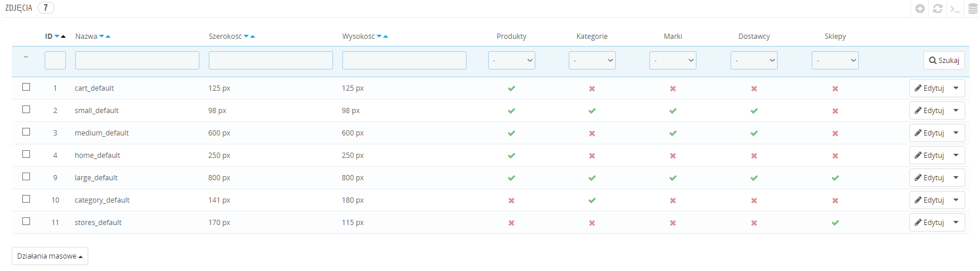Viewport: 980px width, 271px height.
Task: Click the add new image type icon
Action: tap(920, 9)
